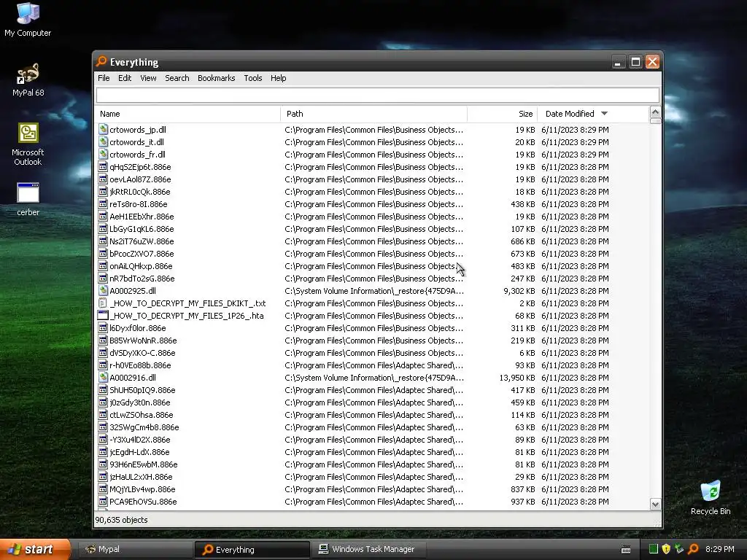Viewport: 747px width, 560px height.
Task: Click the yellow security shield tray icon
Action: (x=667, y=548)
